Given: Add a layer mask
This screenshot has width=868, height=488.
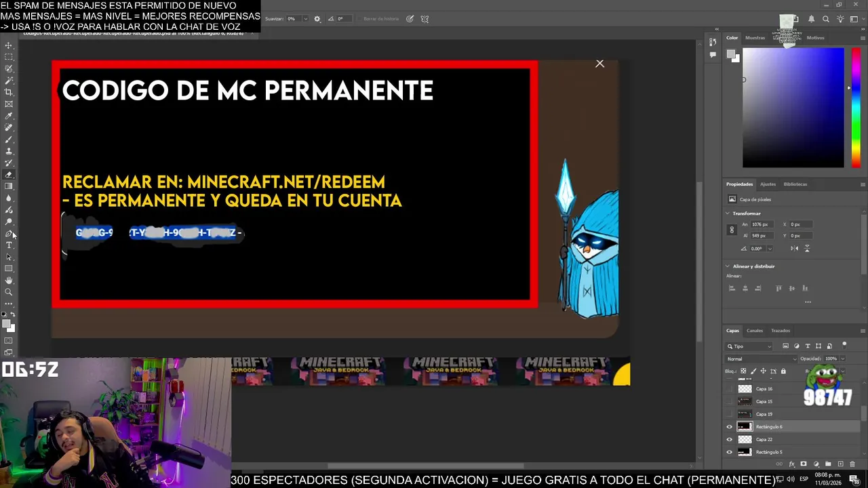Looking at the screenshot, I should pyautogui.click(x=804, y=464).
